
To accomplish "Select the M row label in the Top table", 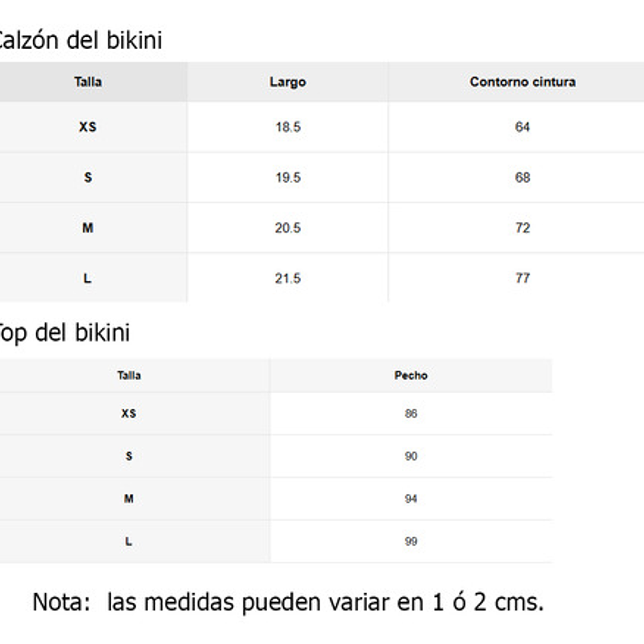I will [129, 499].
